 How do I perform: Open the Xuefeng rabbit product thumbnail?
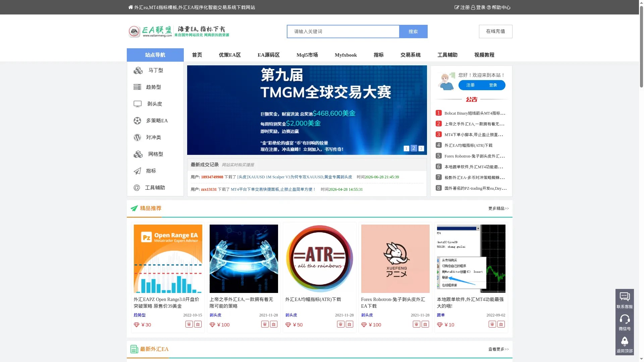[395, 259]
